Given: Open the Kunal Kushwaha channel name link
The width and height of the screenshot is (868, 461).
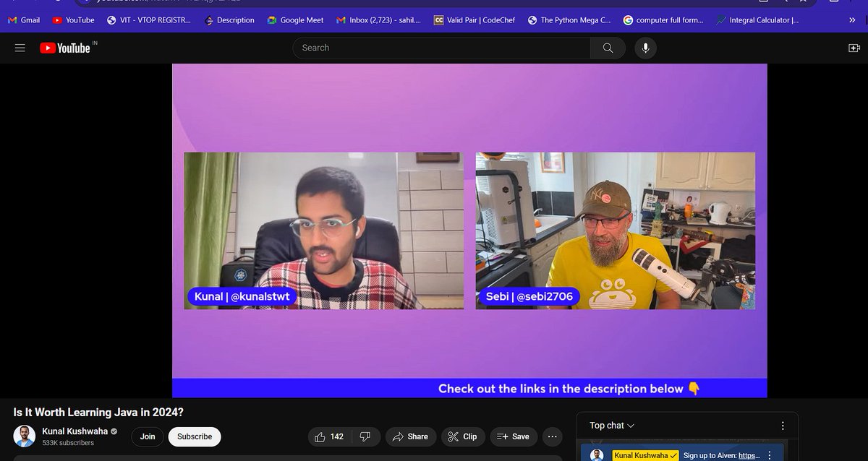Looking at the screenshot, I should [75, 431].
